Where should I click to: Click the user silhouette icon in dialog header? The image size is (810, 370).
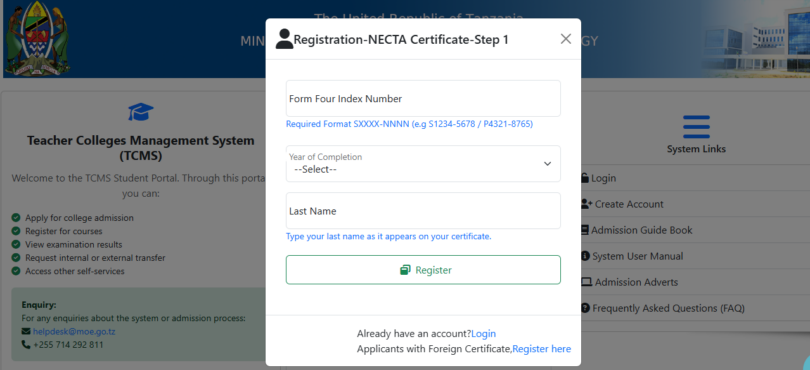(x=284, y=39)
